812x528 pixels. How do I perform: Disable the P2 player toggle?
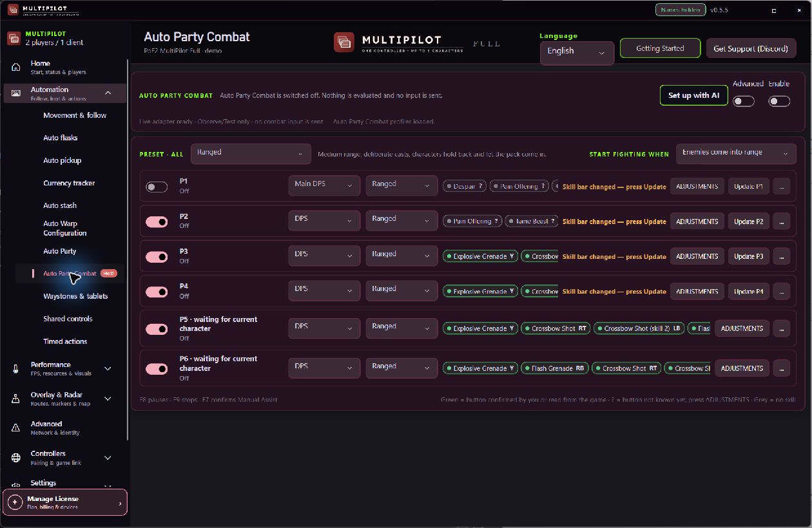(x=157, y=222)
